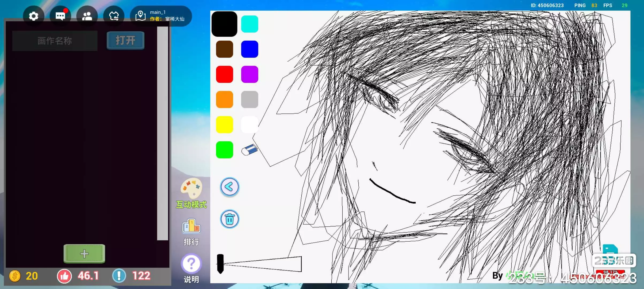
Task: Click the save floppy disk icon
Action: (x=610, y=249)
